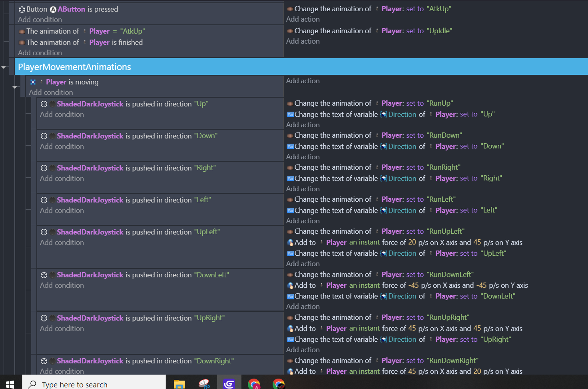Viewport: 588px width, 389px height.
Task: Add action below Direction set to "Up"
Action: click(303, 125)
